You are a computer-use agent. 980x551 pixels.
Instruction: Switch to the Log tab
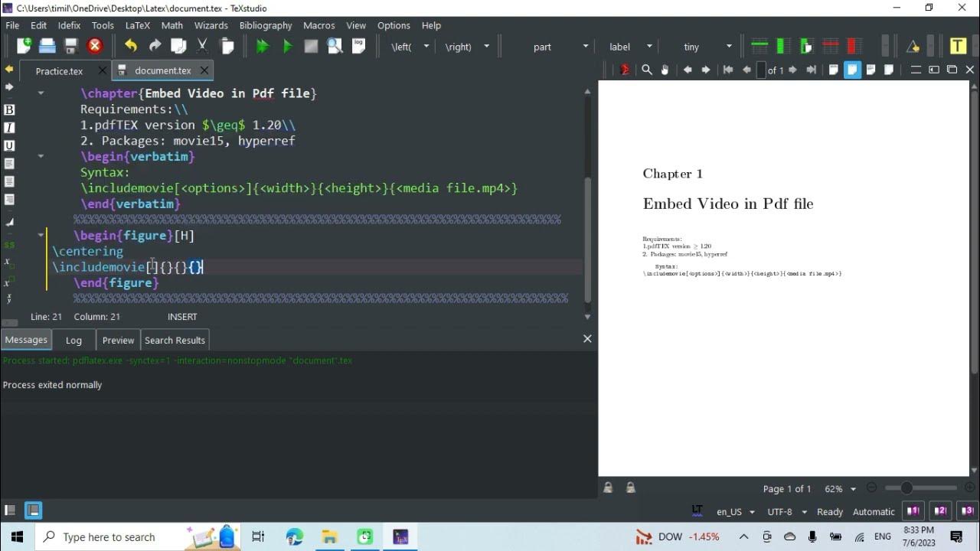click(73, 340)
